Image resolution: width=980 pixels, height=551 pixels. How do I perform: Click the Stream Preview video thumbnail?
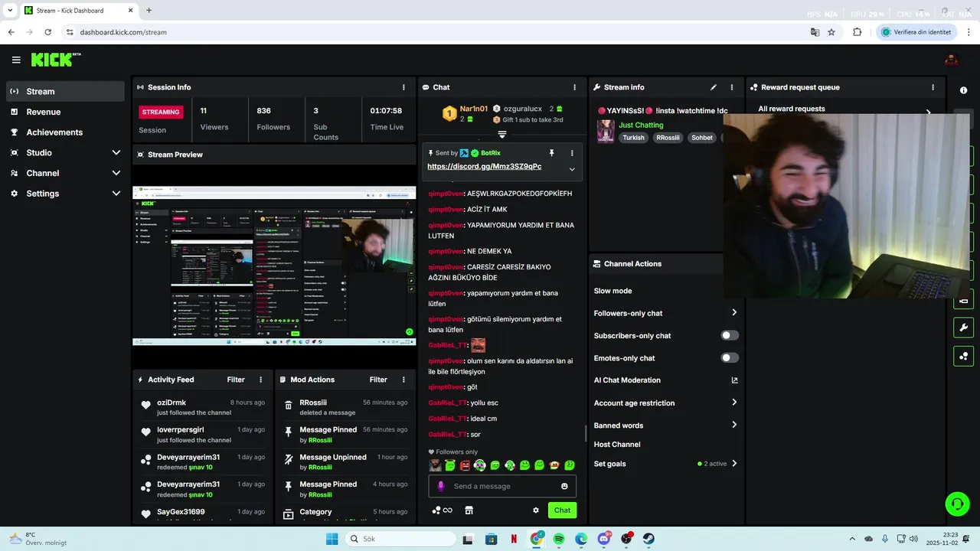pos(274,265)
